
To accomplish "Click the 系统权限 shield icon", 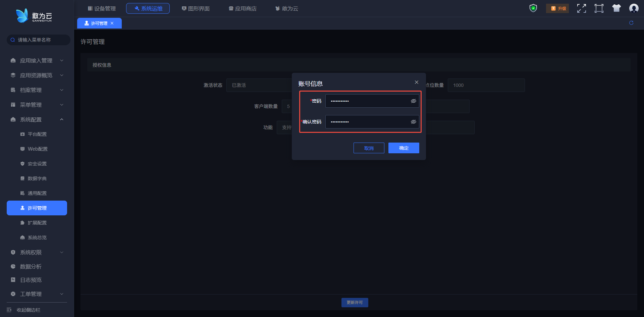I will 13,253.
